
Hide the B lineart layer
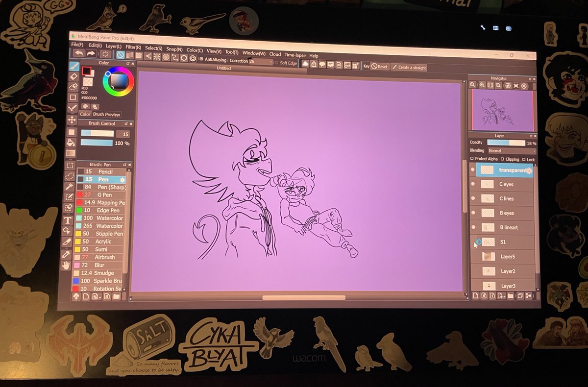pos(473,227)
